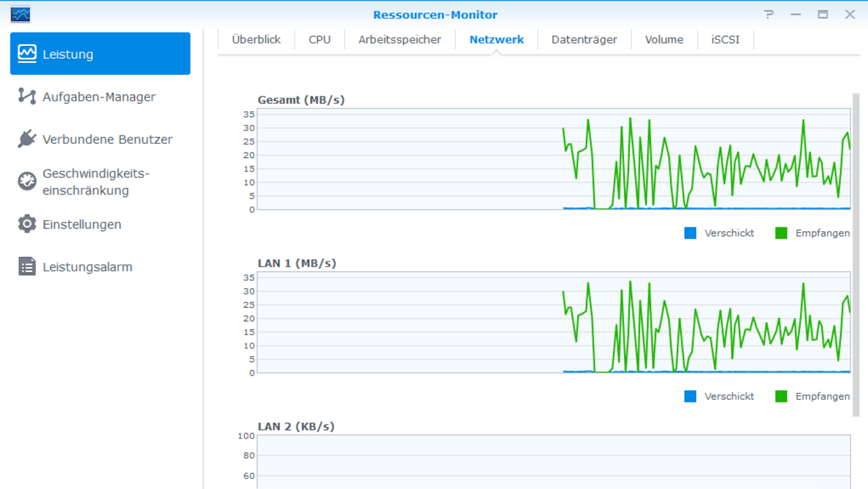
Task: Click the Ressourcen-Monitor app icon in title bar
Action: point(20,14)
